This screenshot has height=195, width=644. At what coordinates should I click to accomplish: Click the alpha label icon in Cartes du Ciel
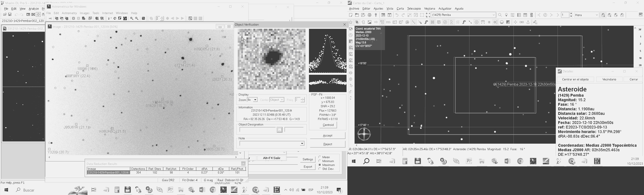click(489, 22)
